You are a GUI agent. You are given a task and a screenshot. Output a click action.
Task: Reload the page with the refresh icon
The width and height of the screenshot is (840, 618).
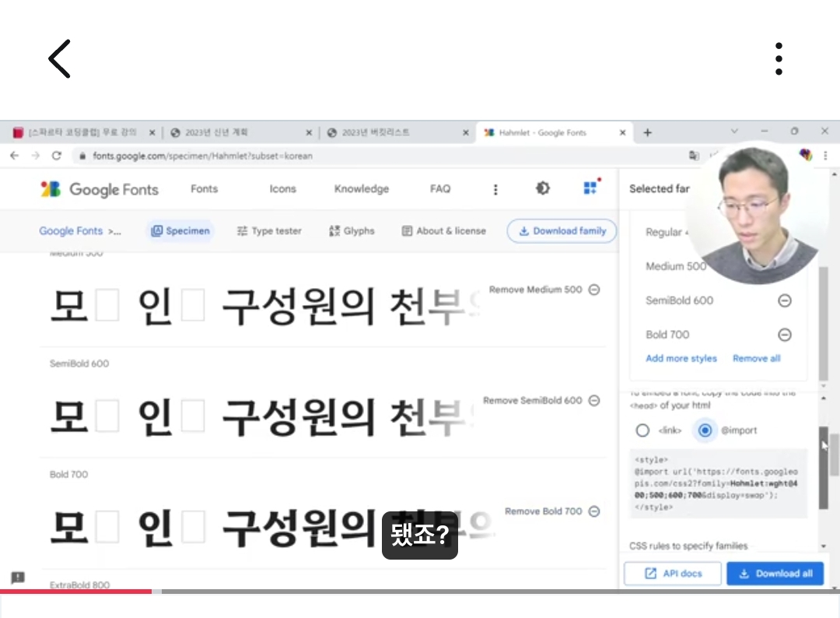click(56, 156)
